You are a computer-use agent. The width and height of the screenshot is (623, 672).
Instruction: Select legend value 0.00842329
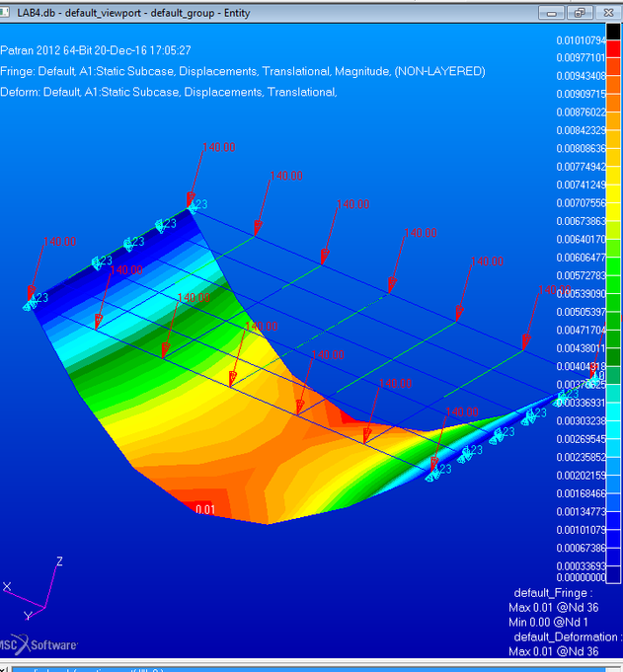coord(581,130)
